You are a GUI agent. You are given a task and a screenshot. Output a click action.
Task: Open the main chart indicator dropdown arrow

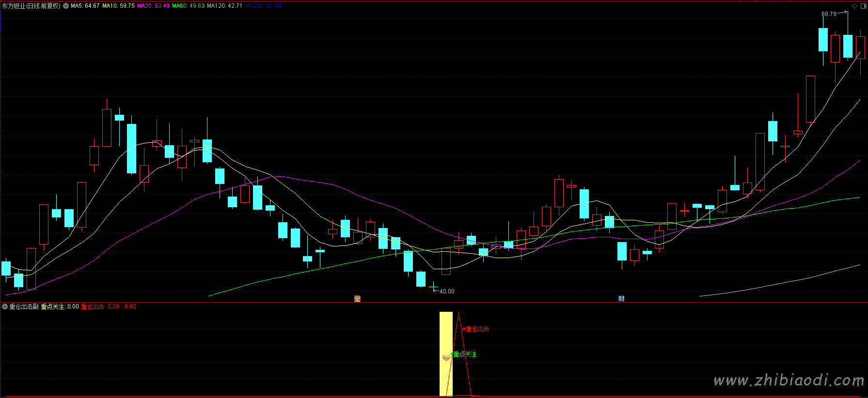coord(66,6)
